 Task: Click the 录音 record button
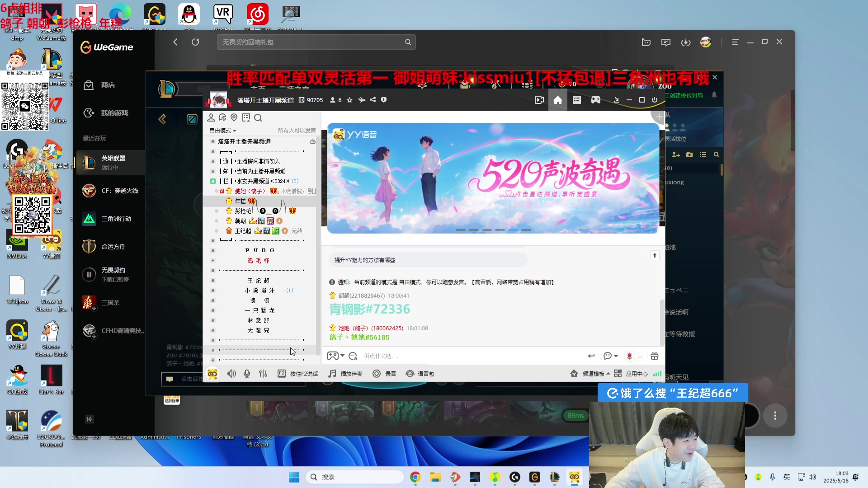pos(384,374)
